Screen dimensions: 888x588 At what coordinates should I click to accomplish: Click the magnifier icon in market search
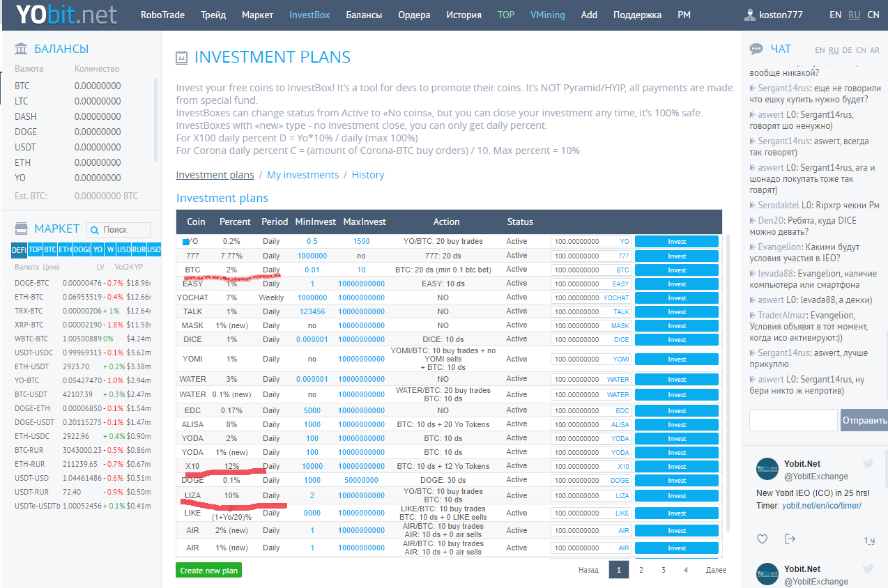(95, 230)
